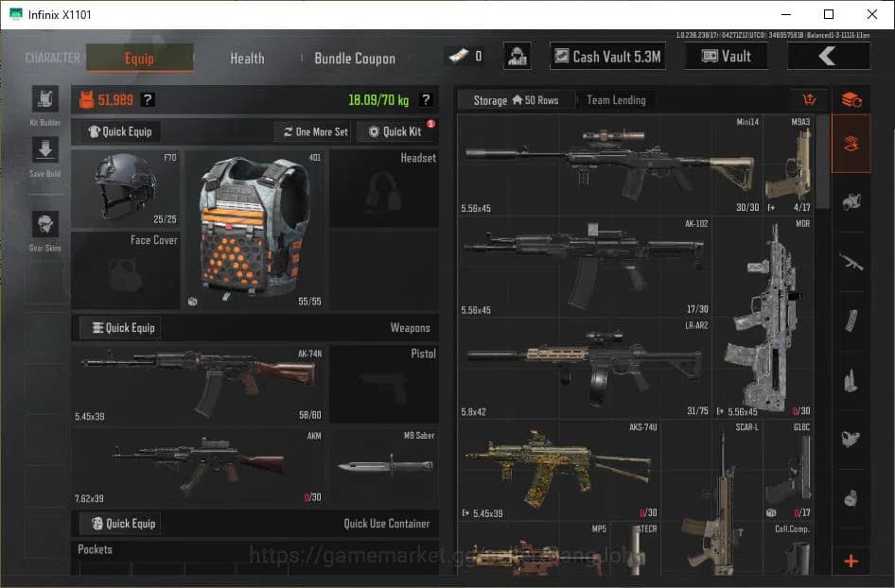895x588 pixels.
Task: Open the Cash Vault 5.3M button
Action: (606, 57)
